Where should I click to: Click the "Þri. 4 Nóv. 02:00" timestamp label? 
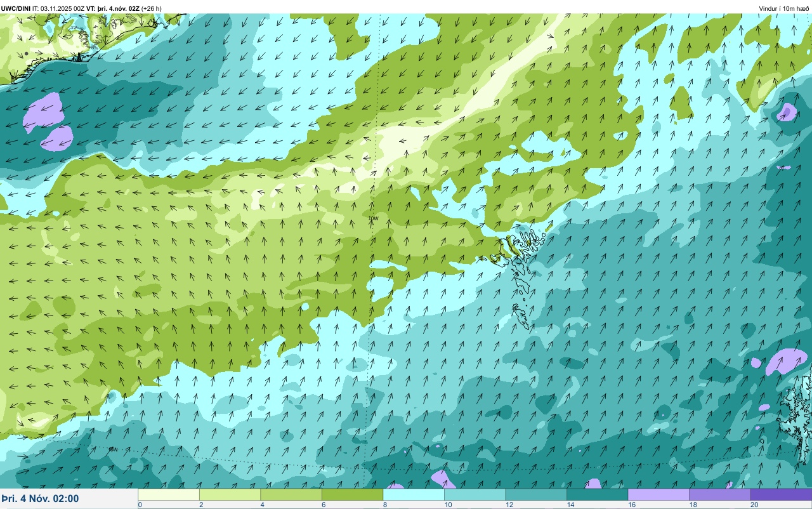pyautogui.click(x=40, y=498)
